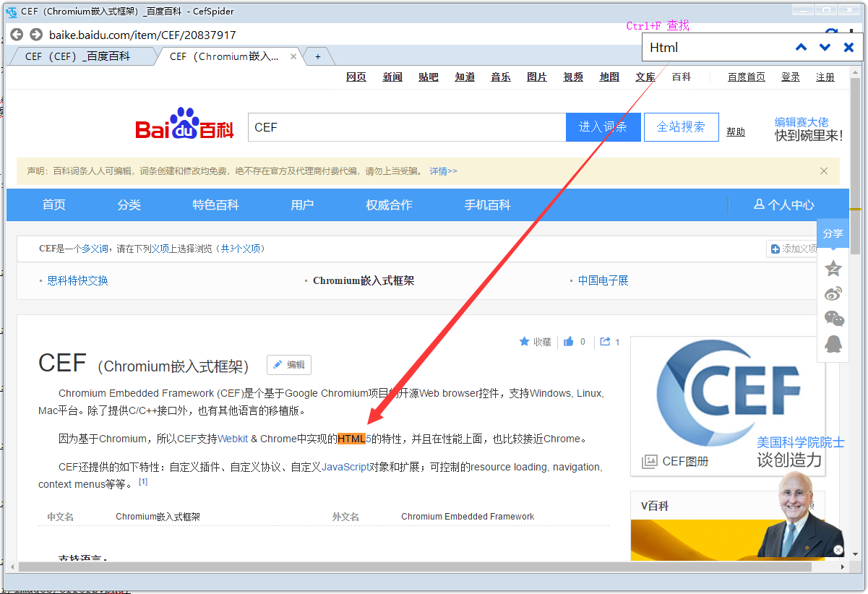The width and height of the screenshot is (868, 594).
Task: Dismiss the yellow notice banner
Action: tap(824, 171)
